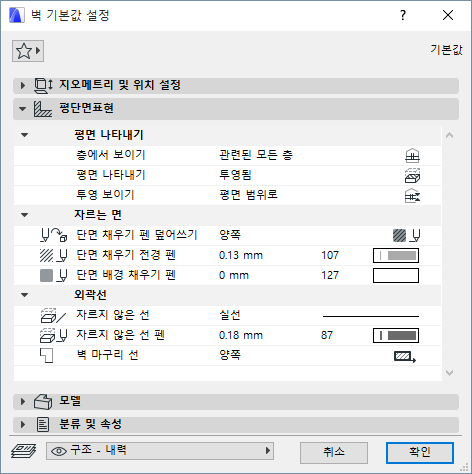The height and width of the screenshot is (474, 472).
Task: Open pen swatch for 단면 배경 채우기 펜
Action: [x=396, y=276]
